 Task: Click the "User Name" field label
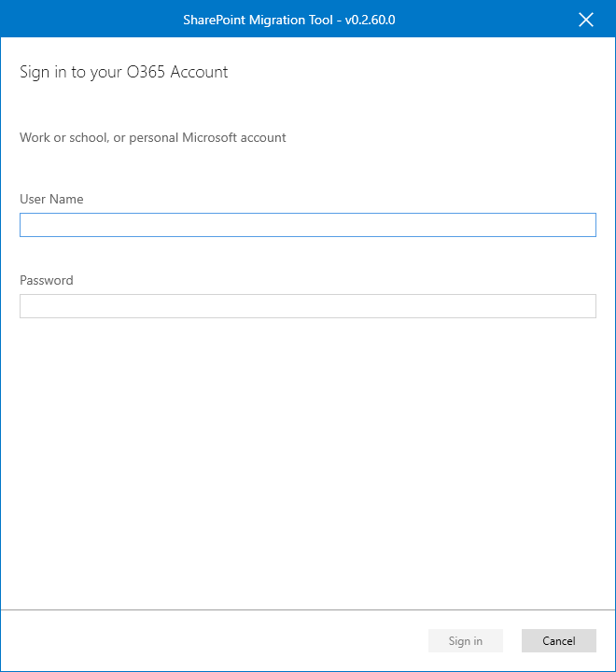51,199
